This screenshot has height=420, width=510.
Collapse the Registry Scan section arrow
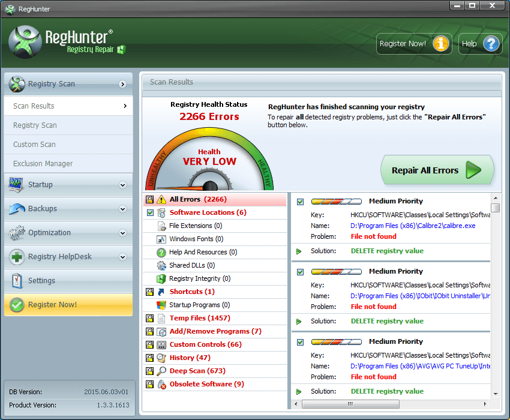point(122,84)
